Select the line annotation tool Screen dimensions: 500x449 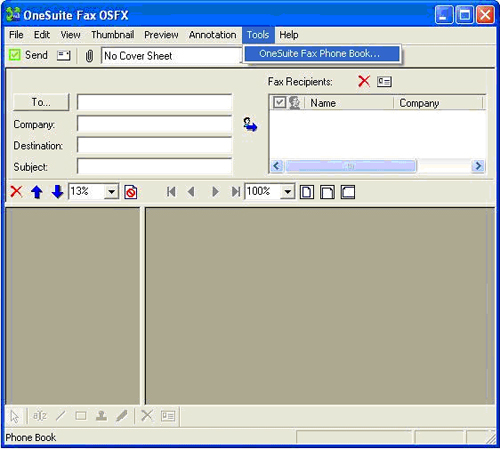(x=60, y=416)
